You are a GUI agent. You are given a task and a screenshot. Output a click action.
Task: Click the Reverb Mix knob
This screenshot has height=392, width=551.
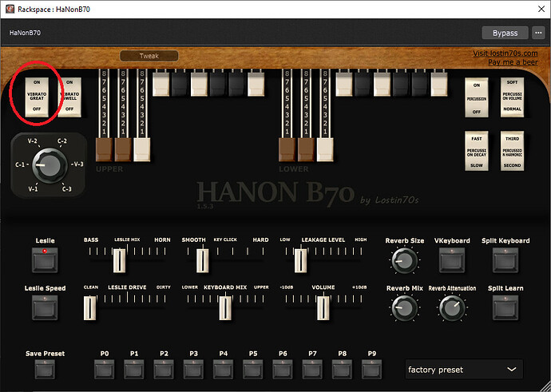coord(404,307)
